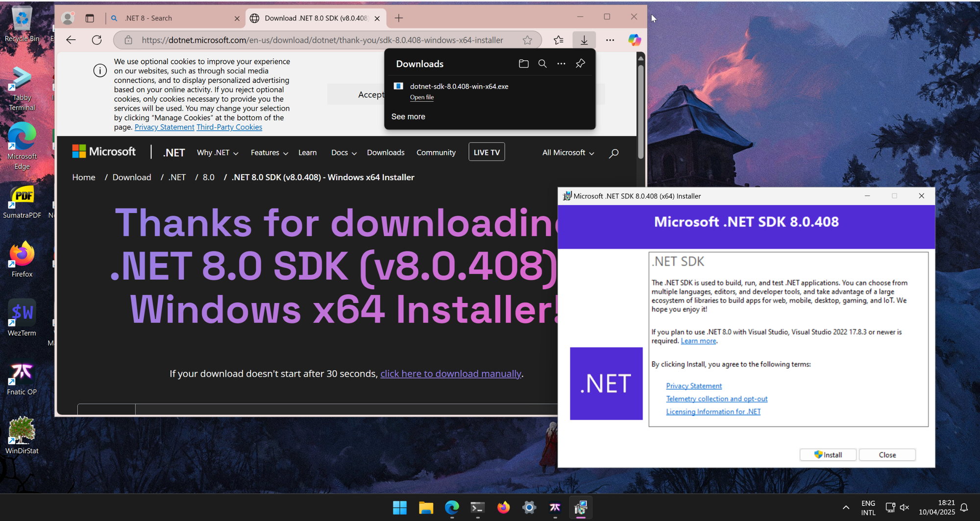Open Settings gear in the taskbar
Viewport: 980px width, 521px height.
[529, 508]
